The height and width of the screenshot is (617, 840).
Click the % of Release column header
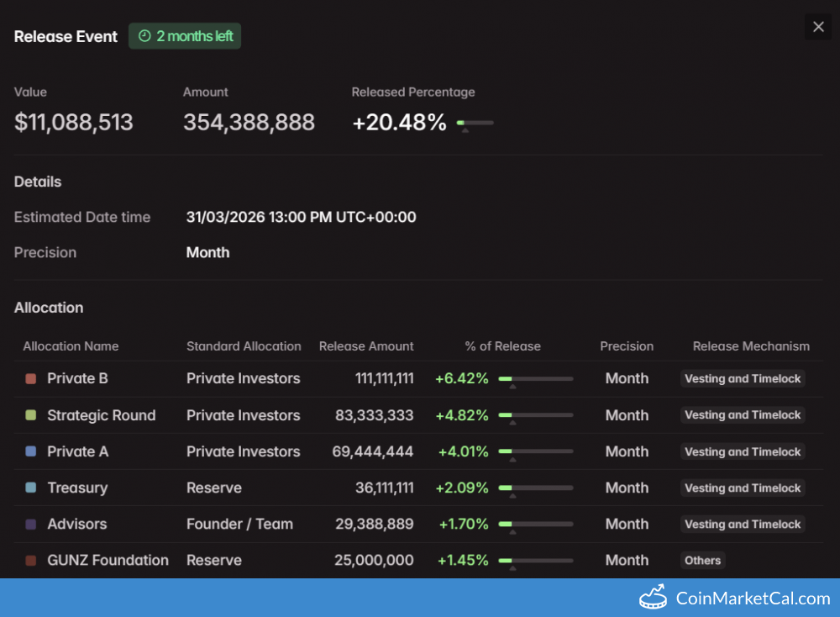tap(502, 346)
